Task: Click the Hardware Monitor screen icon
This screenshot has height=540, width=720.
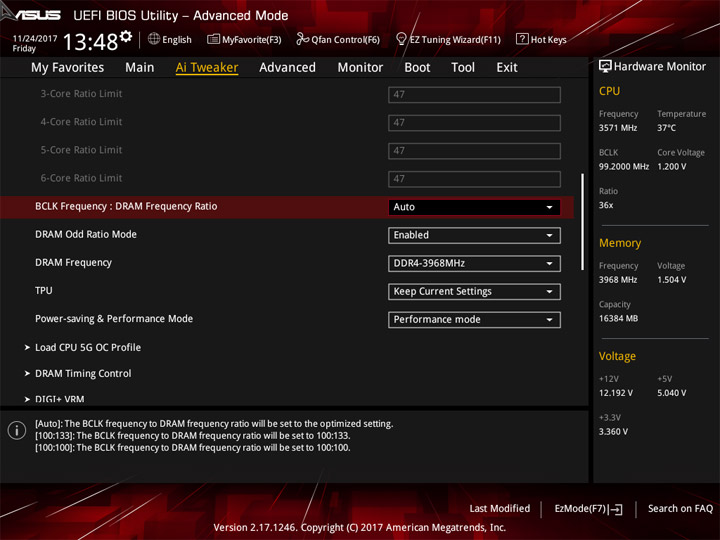Action: (605, 66)
